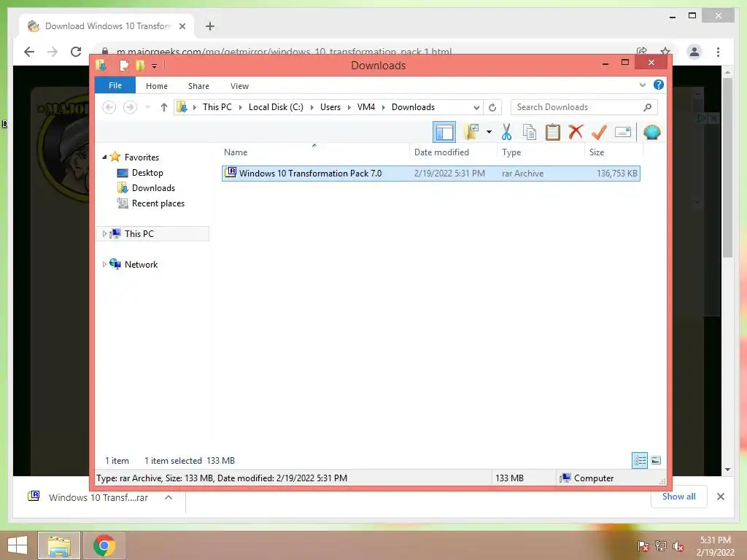Open the Chrome profile avatar
Screen dimensions: 747x560
[694, 52]
